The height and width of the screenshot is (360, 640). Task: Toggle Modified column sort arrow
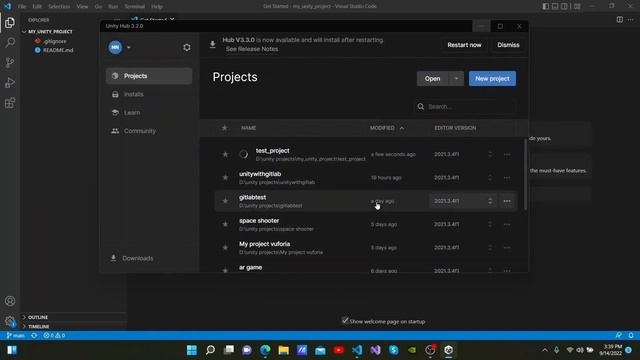coord(402,128)
